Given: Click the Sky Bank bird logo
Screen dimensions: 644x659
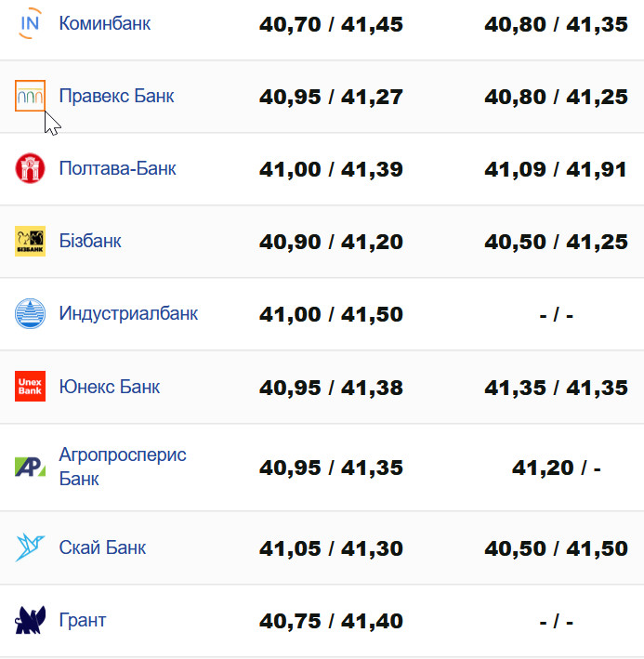Looking at the screenshot, I should (30, 547).
